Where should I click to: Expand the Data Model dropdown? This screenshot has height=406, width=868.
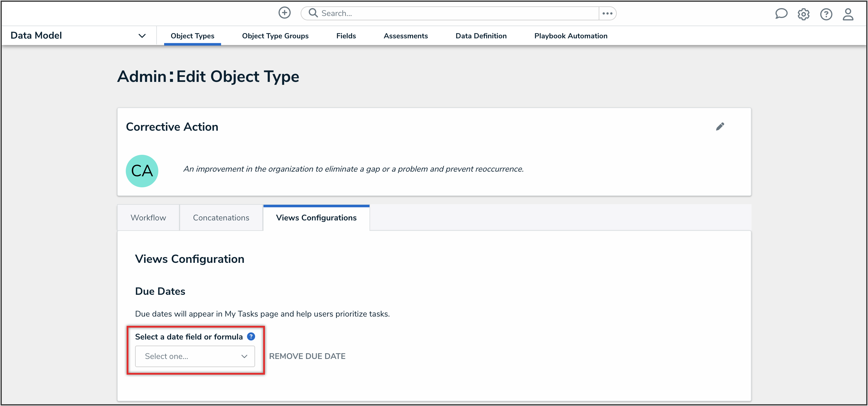[x=142, y=36]
